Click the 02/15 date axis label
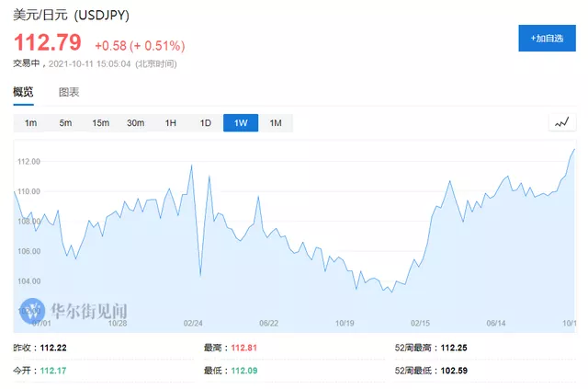Viewport: 588px width, 389px height. [421, 323]
